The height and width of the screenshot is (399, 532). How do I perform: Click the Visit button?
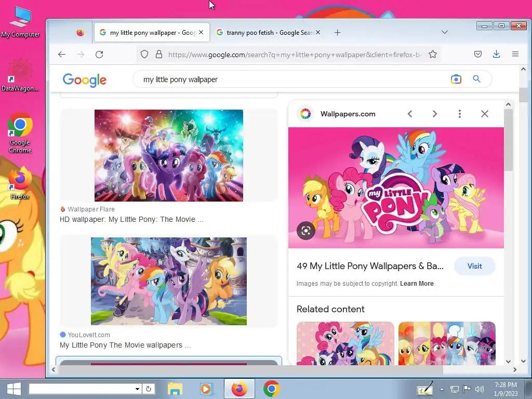click(x=475, y=267)
